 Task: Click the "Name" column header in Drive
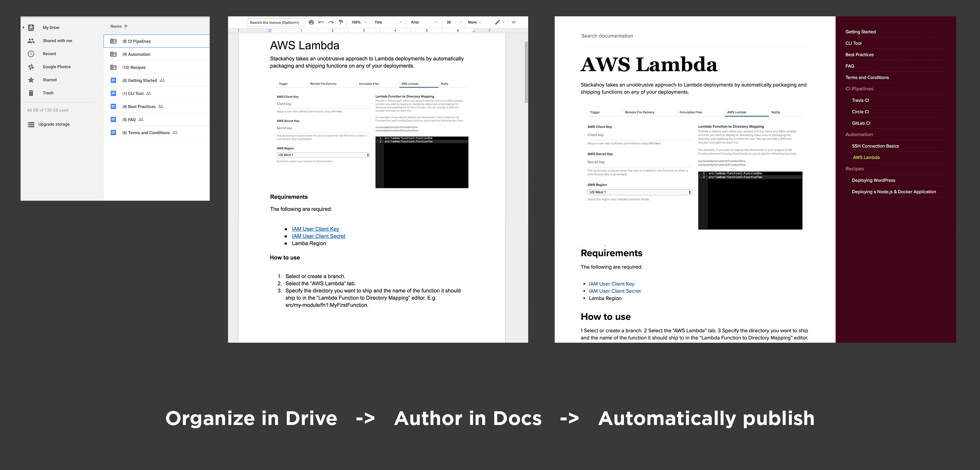click(x=116, y=26)
